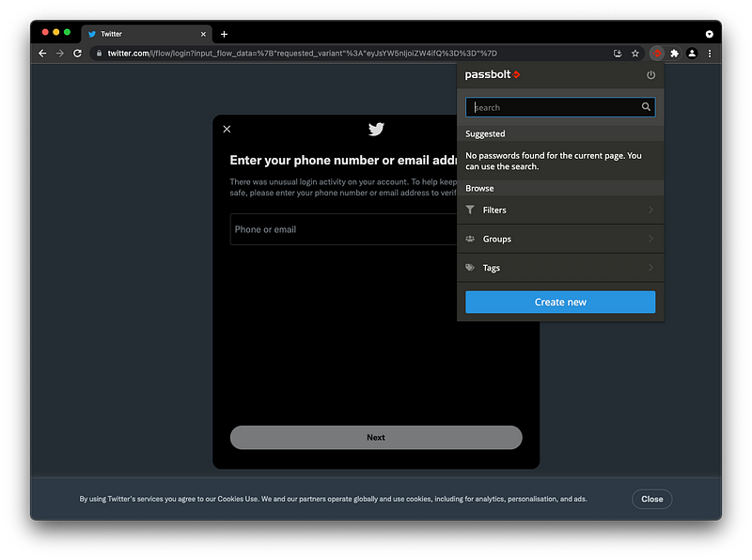Select the Twitter tab
This screenshot has width=752, height=560.
(x=147, y=34)
